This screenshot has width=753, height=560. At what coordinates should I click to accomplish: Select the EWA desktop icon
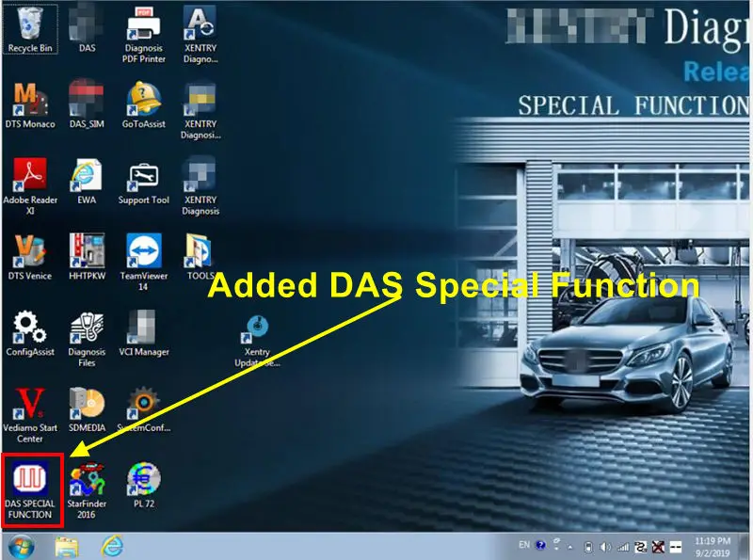(x=87, y=182)
